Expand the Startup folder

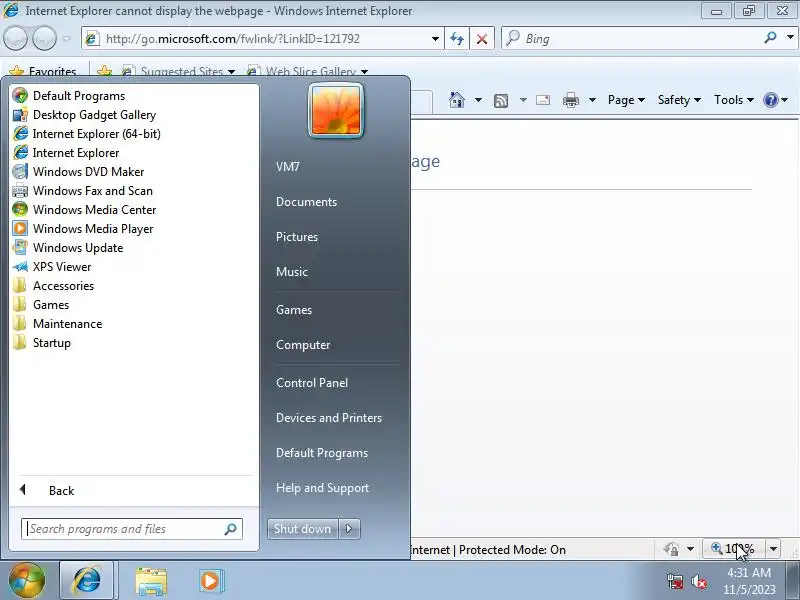(x=51, y=343)
